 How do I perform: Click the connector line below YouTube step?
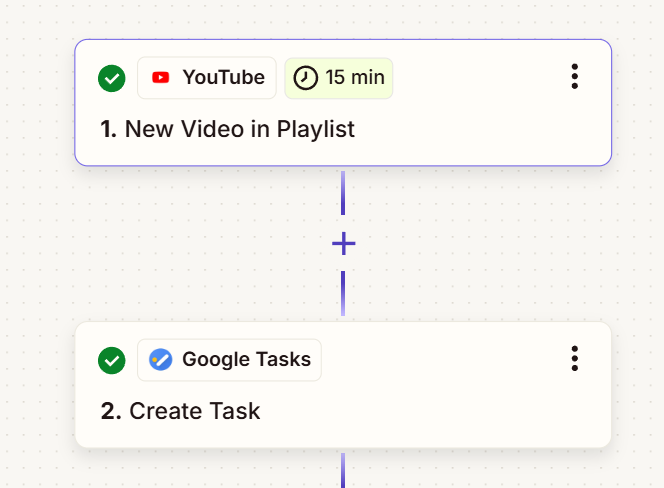point(343,193)
